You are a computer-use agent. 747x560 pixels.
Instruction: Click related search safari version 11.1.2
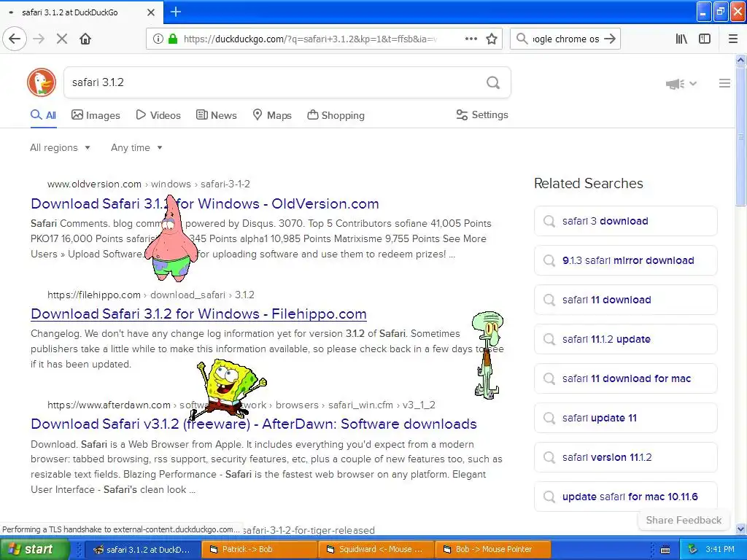coord(625,457)
